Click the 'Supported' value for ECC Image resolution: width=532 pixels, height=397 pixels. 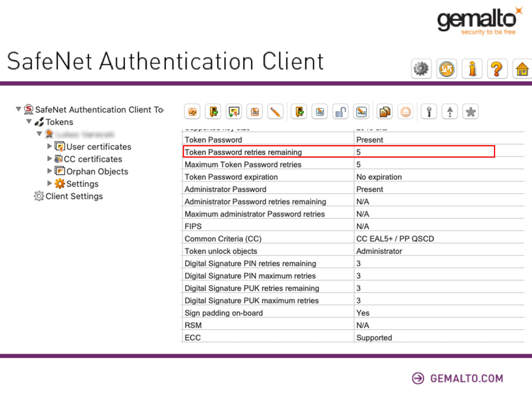pyautogui.click(x=374, y=338)
